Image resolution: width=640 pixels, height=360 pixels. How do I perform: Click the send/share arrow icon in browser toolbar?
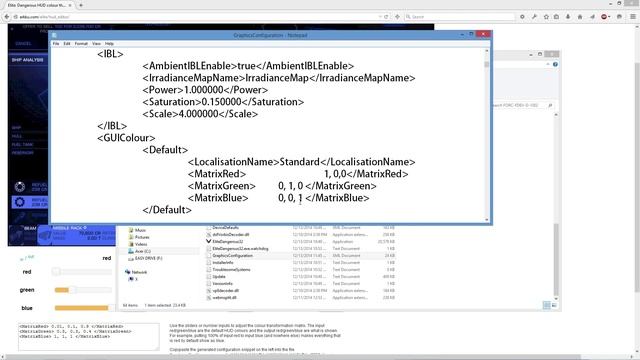tap(592, 17)
